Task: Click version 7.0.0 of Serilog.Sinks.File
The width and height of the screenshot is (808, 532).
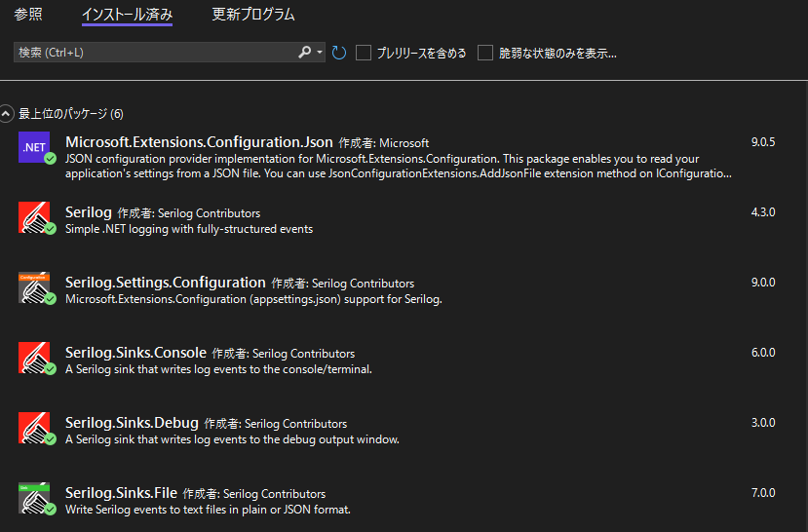Action: [x=762, y=493]
